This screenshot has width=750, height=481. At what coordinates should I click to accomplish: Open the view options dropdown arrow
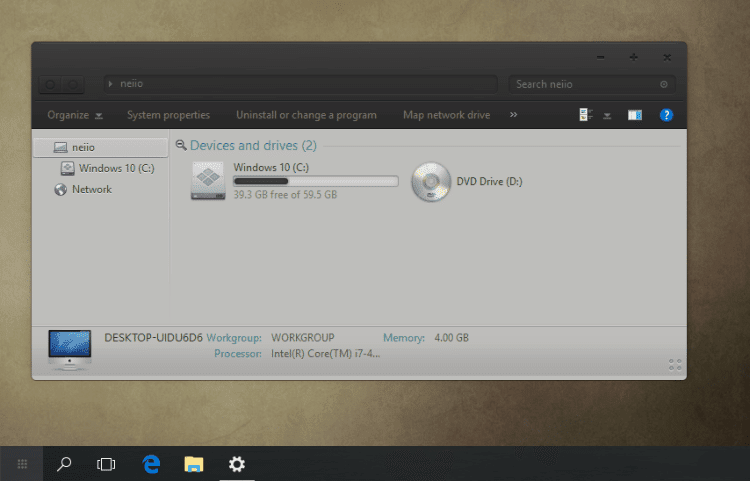coord(607,116)
